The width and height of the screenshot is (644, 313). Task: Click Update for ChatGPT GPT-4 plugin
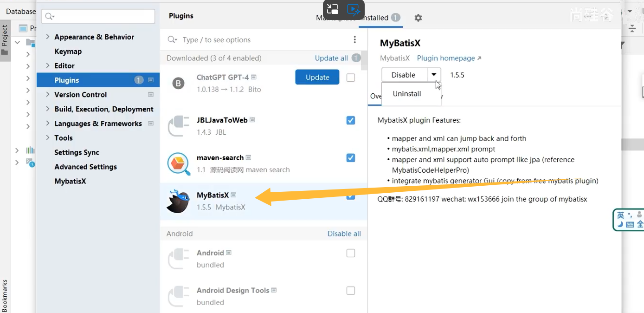(x=317, y=78)
